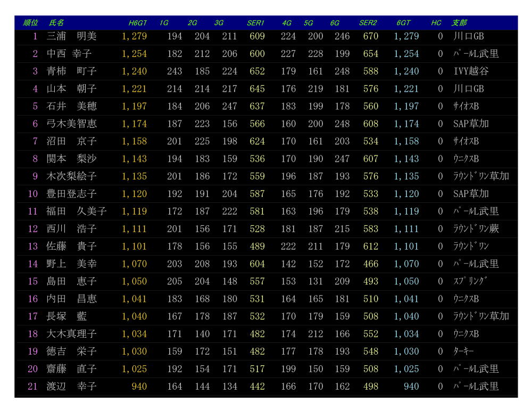Click H6GT total 940 in yellow
The height and width of the screenshot is (410, 532).
tap(139, 387)
